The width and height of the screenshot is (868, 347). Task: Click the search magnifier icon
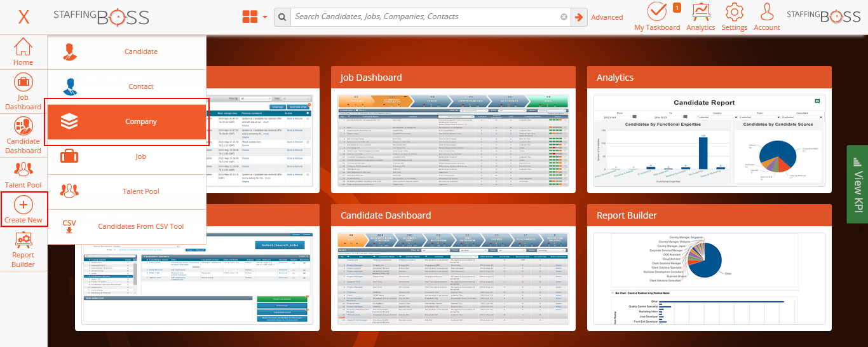click(x=282, y=17)
